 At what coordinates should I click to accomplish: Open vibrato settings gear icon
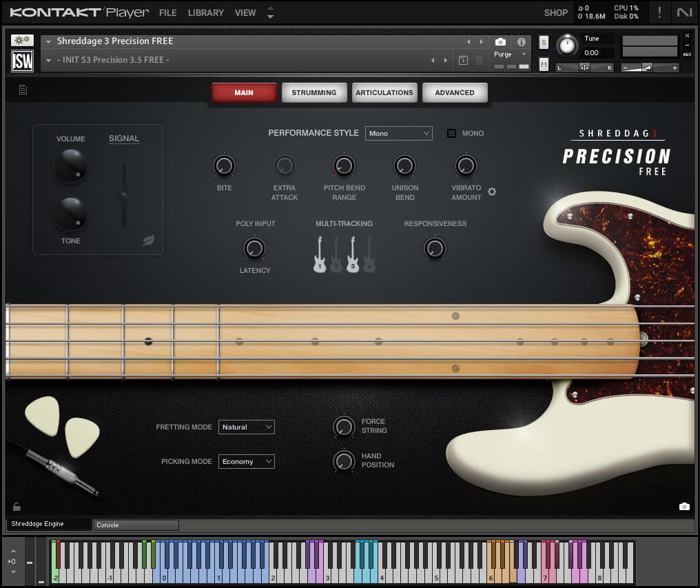492,192
